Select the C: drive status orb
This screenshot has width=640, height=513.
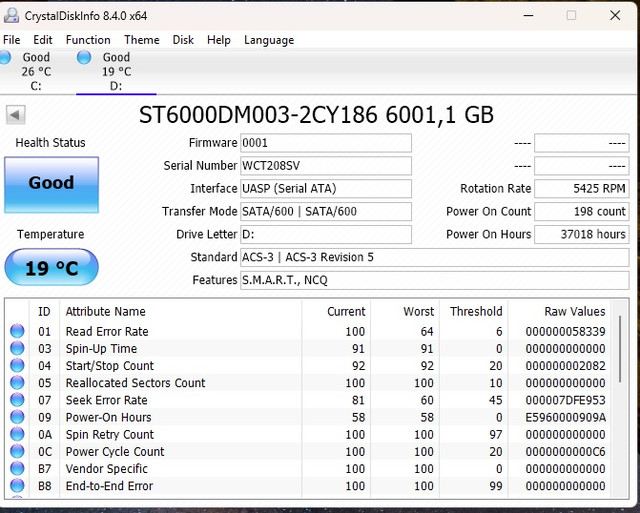point(4,57)
